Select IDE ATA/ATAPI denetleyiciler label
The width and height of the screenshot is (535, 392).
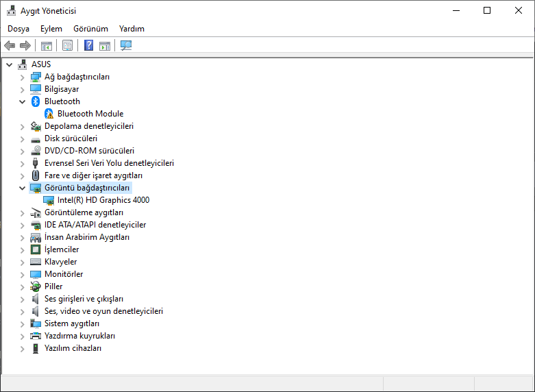pyautogui.click(x=95, y=225)
